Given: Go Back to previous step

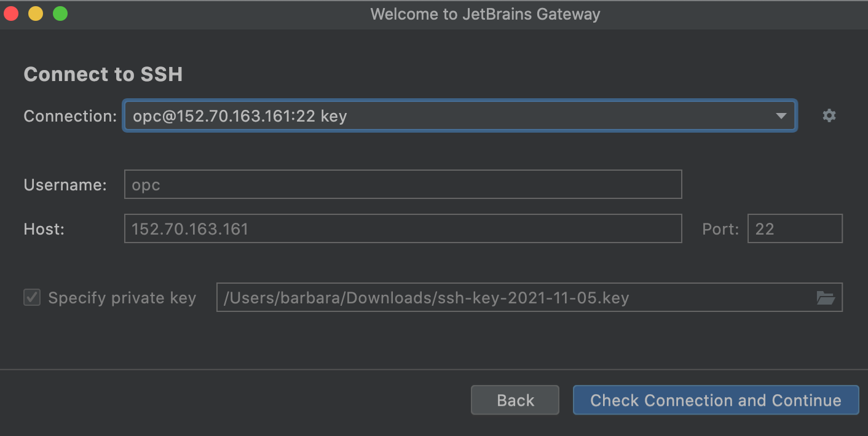Looking at the screenshot, I should click(515, 400).
